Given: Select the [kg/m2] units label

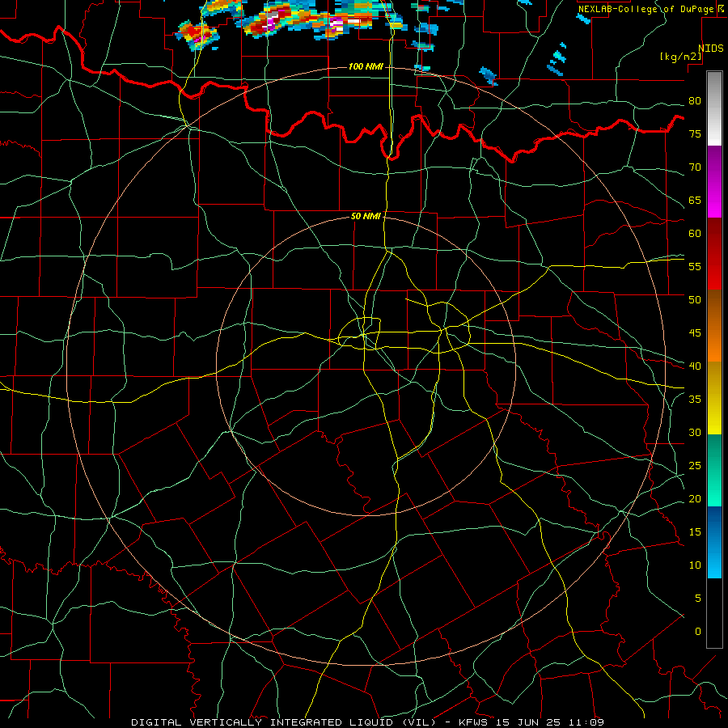Looking at the screenshot, I should (x=680, y=57).
